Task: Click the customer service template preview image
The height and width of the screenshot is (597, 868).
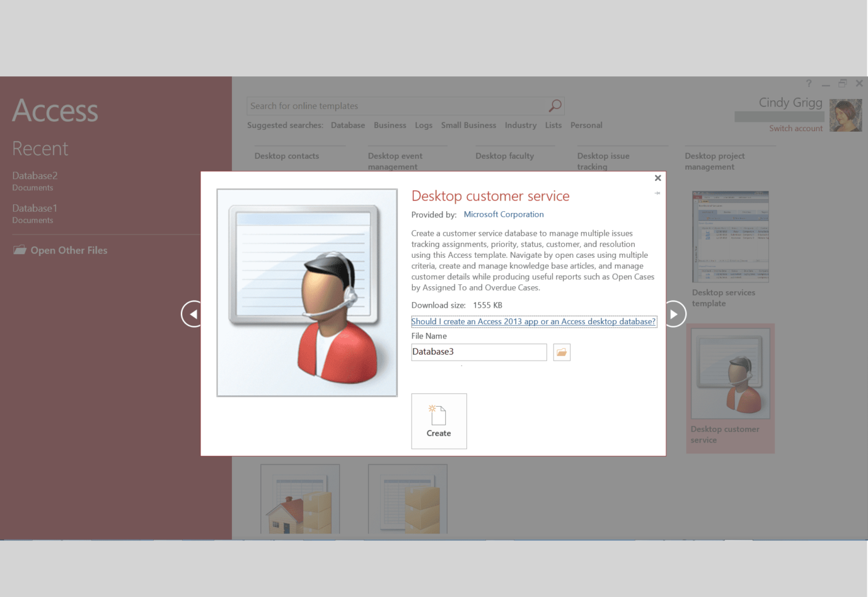Action: [x=306, y=292]
